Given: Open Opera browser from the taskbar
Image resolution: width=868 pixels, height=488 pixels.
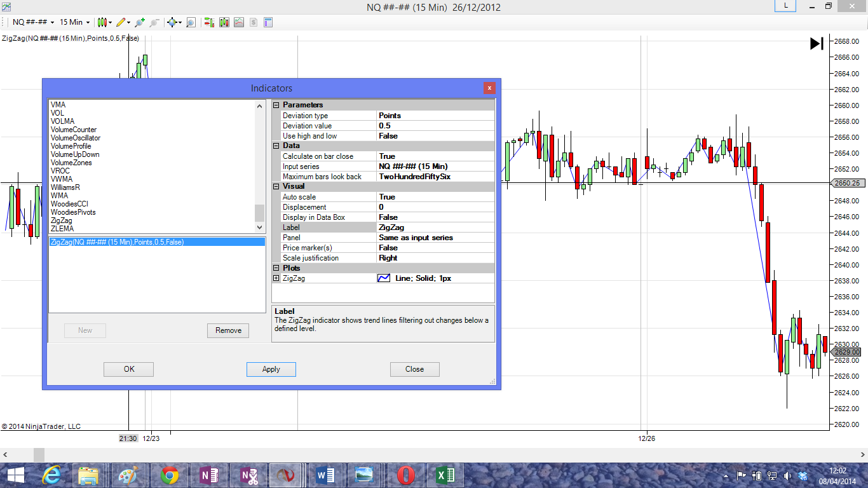Looking at the screenshot, I should point(405,475).
